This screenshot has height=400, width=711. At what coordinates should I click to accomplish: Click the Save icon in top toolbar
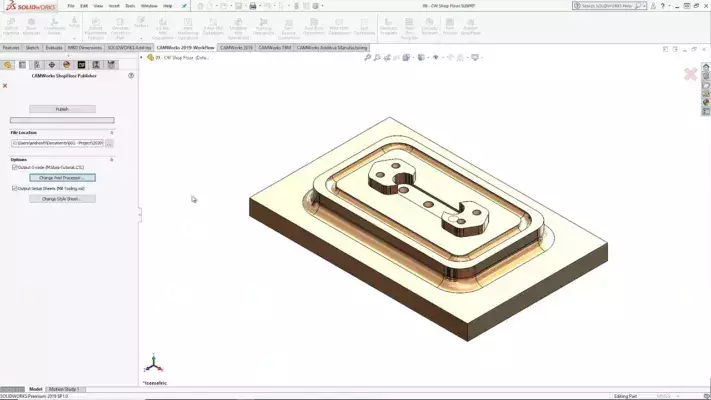point(239,6)
